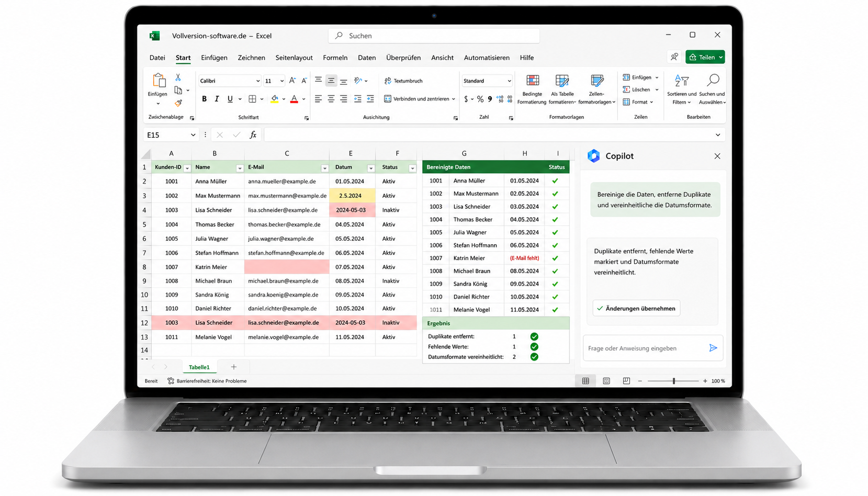This screenshot has width=868, height=496.
Task: Open the font size 11 dropdown
Action: [281, 81]
